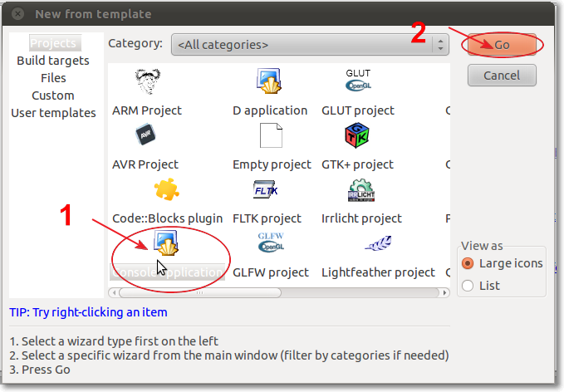The width and height of the screenshot is (564, 392).
Task: Switch to User templates wizard type
Action: tap(53, 113)
